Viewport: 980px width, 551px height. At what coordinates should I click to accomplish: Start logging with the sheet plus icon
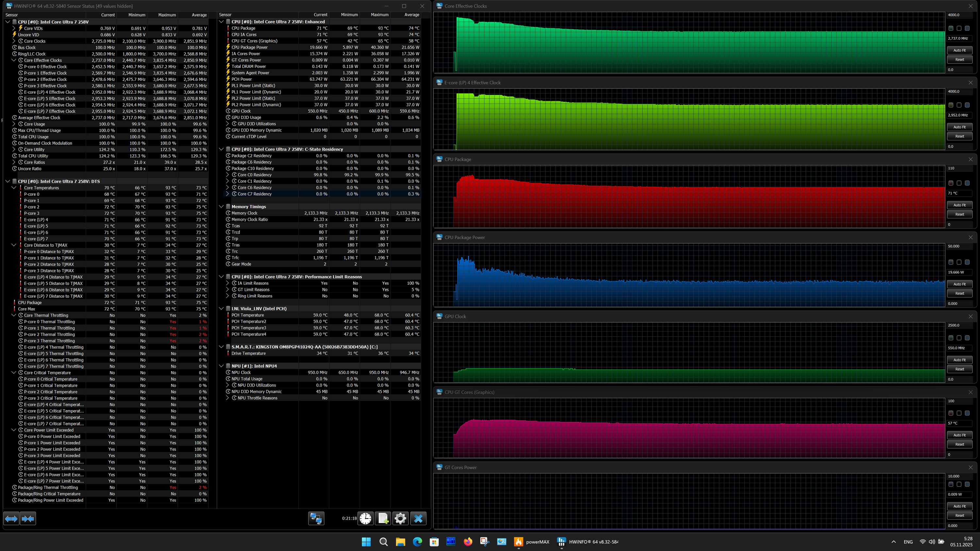[383, 518]
